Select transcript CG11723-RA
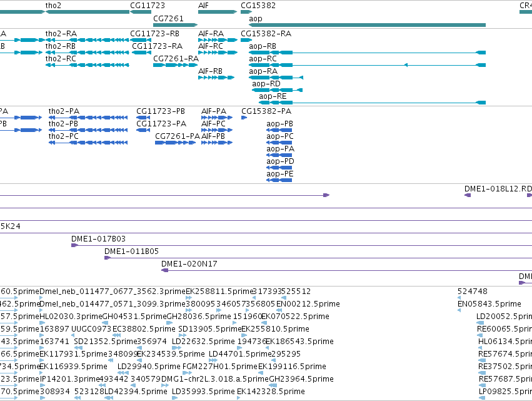This screenshot has height=401, width=532. tap(157, 46)
